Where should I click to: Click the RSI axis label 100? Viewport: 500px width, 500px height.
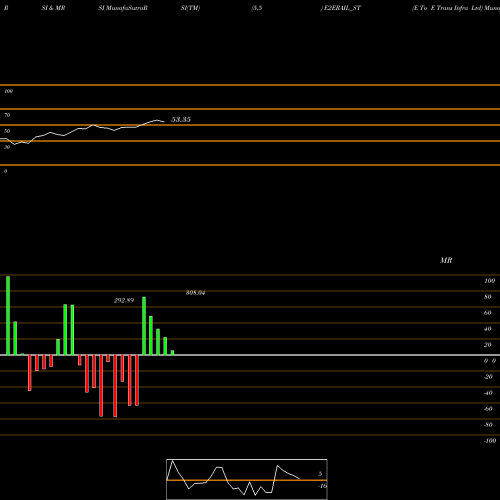[8, 91]
